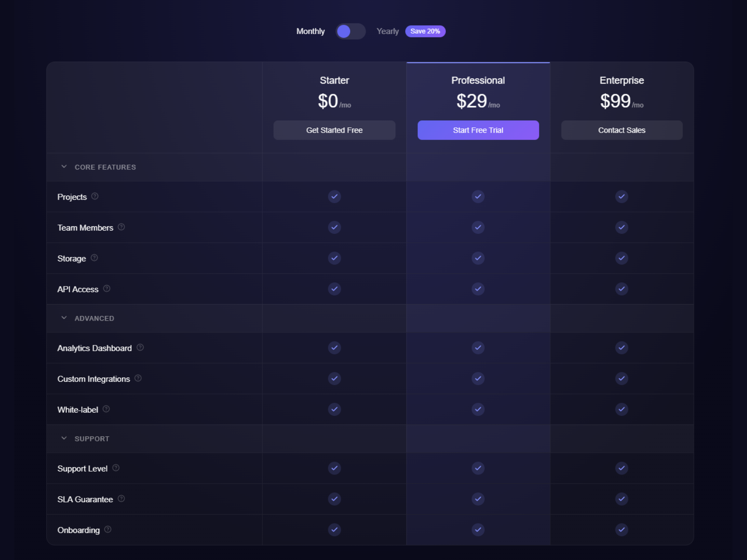This screenshot has width=747, height=560.
Task: Collapse the Support section
Action: pyautogui.click(x=64, y=439)
